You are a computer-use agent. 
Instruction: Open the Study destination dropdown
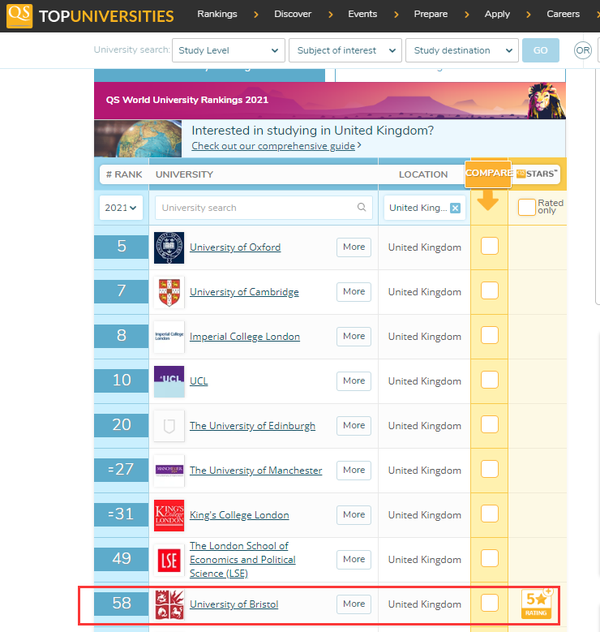click(x=462, y=50)
